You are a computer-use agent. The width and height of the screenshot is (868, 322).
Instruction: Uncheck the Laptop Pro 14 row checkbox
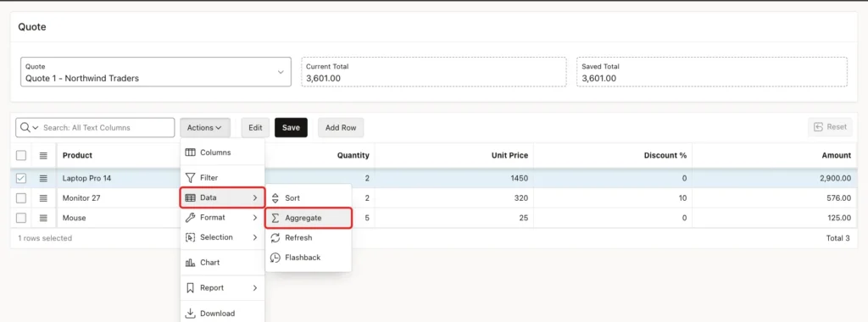click(x=21, y=178)
